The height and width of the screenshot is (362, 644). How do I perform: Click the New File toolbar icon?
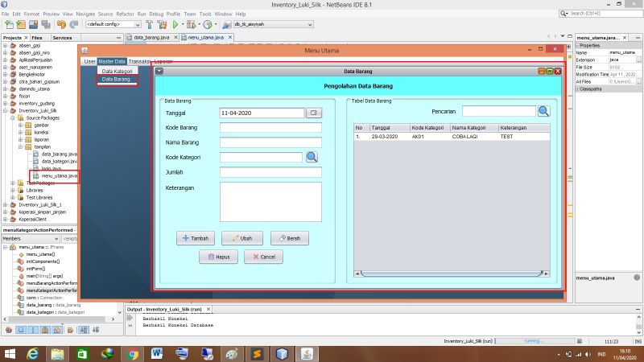[9, 25]
